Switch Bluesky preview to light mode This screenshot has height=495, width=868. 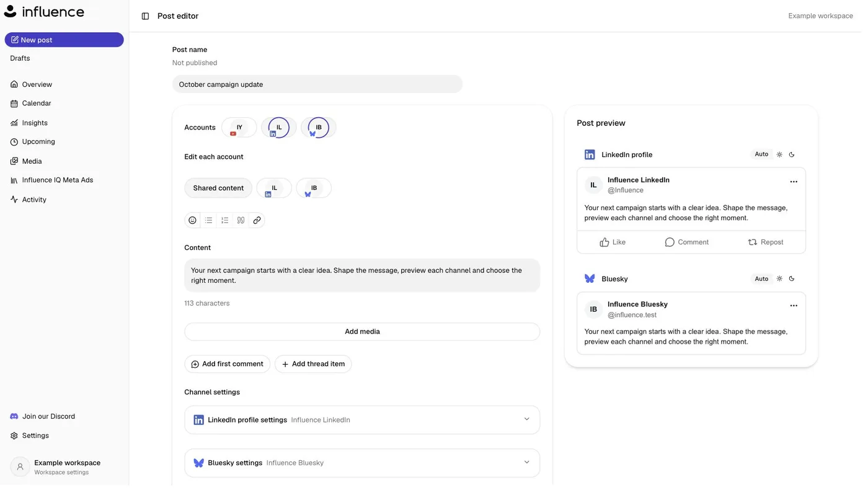coord(786,281)
